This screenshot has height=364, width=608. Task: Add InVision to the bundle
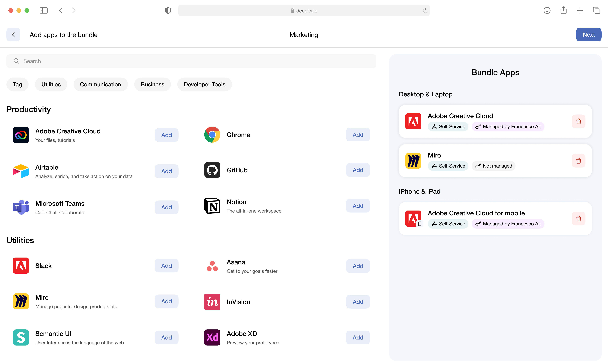tap(358, 302)
